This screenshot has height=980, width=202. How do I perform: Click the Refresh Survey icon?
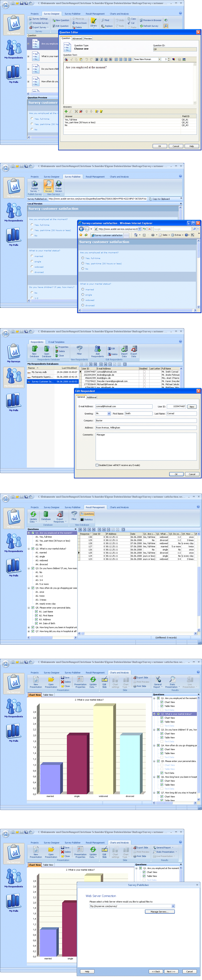pos(141,26)
